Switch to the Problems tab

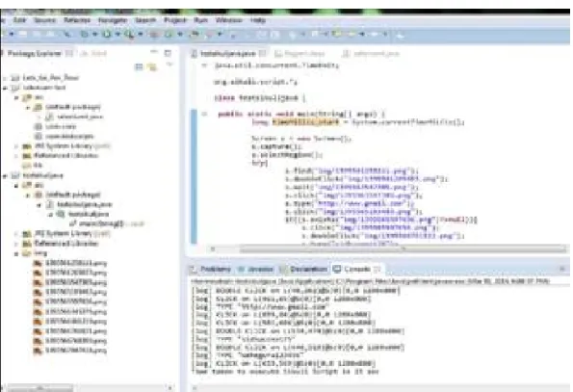[x=216, y=270]
